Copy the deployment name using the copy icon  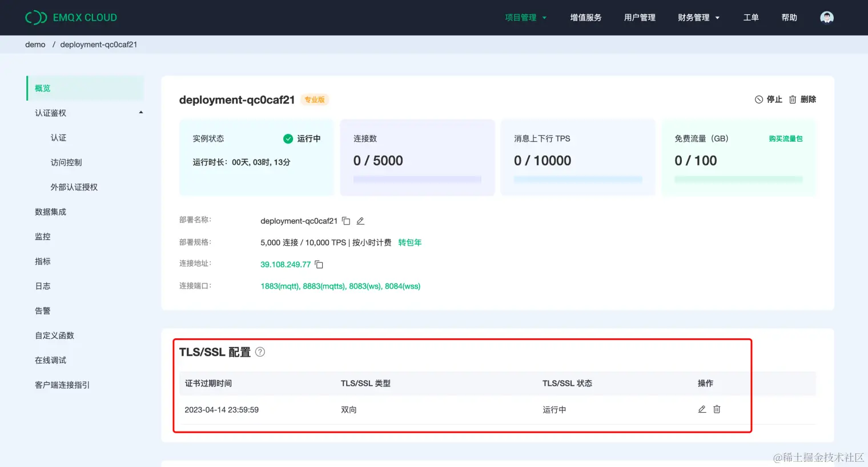pyautogui.click(x=345, y=220)
